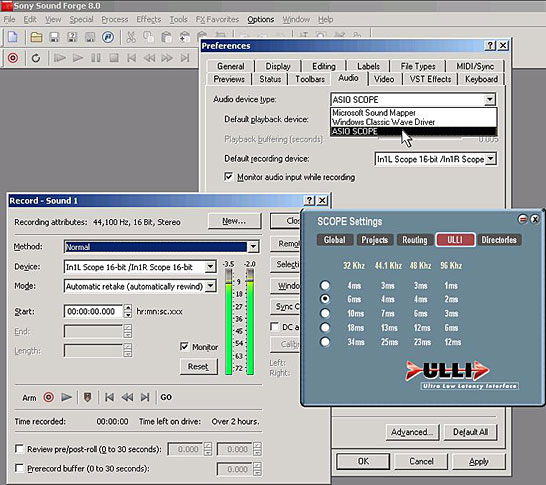Choose Microsoft Sound Mapper from the list
The image size is (546, 485).
pos(413,113)
